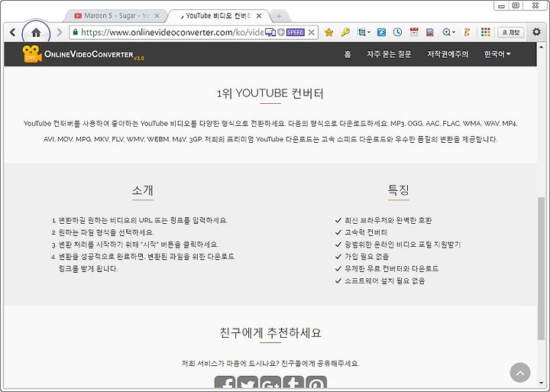Click the 가입 필요 없음 feature line
This screenshot has height=392, width=550.
[x=367, y=257]
